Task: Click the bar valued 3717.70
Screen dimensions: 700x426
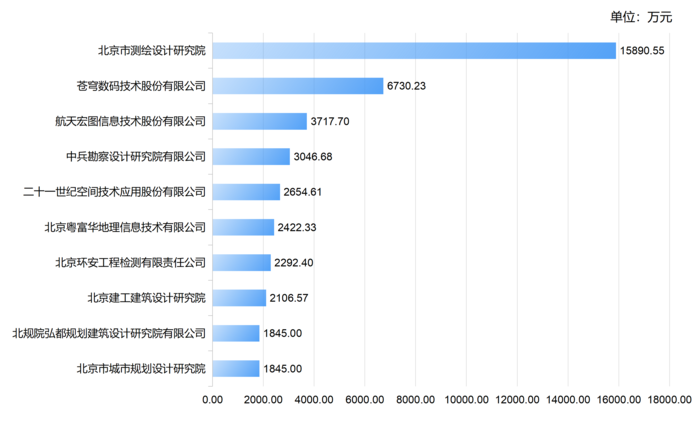Action: (260, 121)
